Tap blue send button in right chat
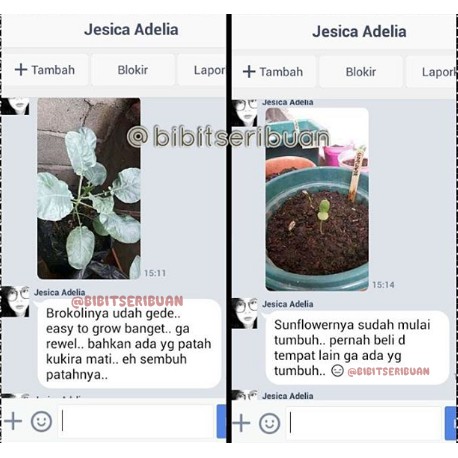Viewport: 458px width, 458px height. click(450, 423)
